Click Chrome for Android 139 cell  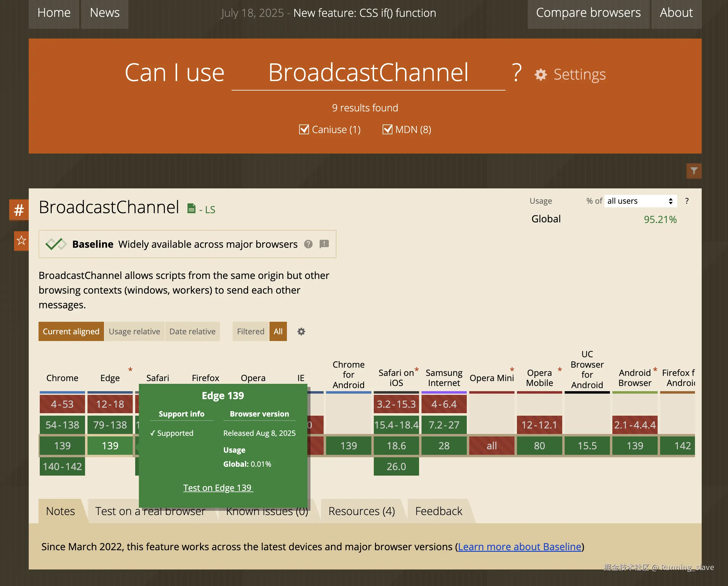pyautogui.click(x=349, y=446)
